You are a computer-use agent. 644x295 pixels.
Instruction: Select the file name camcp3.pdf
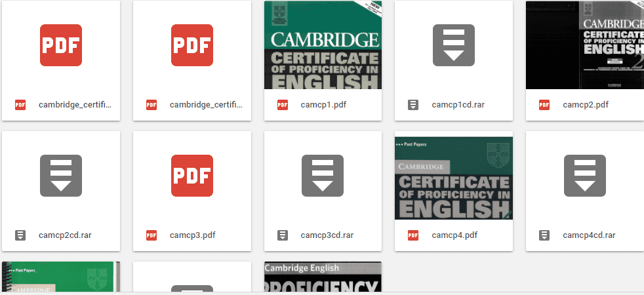(x=193, y=235)
